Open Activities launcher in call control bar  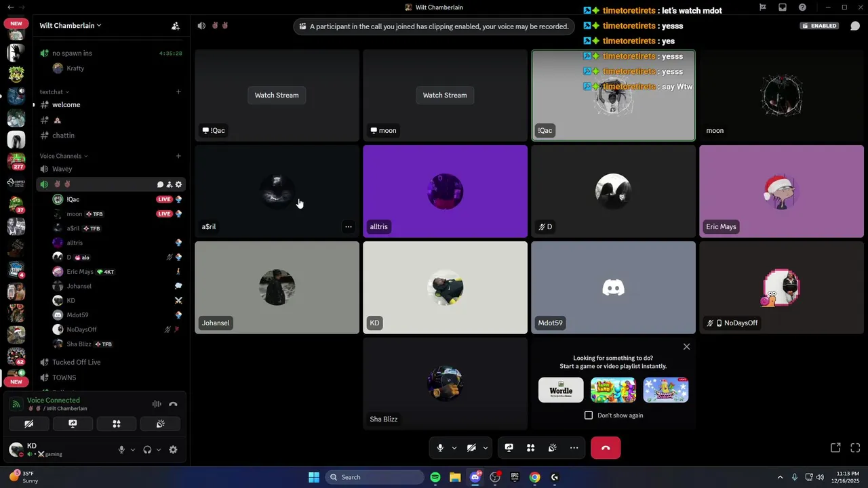click(531, 448)
